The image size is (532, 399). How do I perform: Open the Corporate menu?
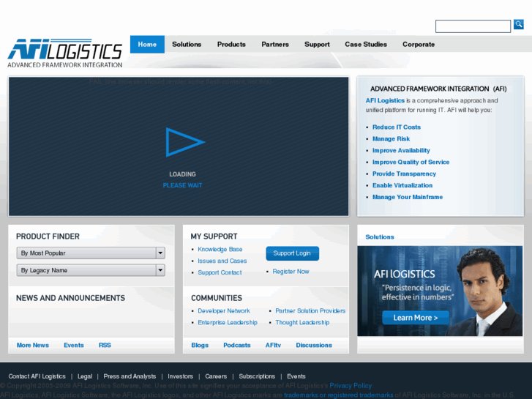tap(419, 45)
